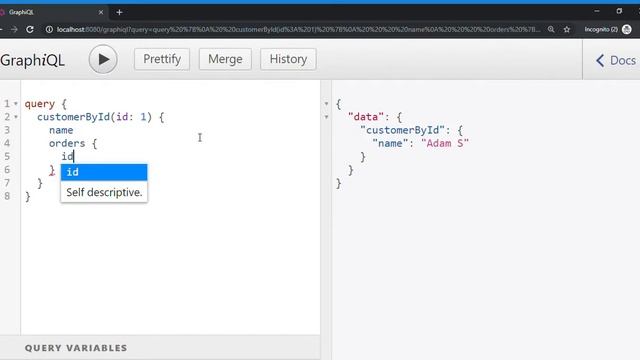Click 'customerById' in the query editor
The image size is (640, 360).
(73, 117)
